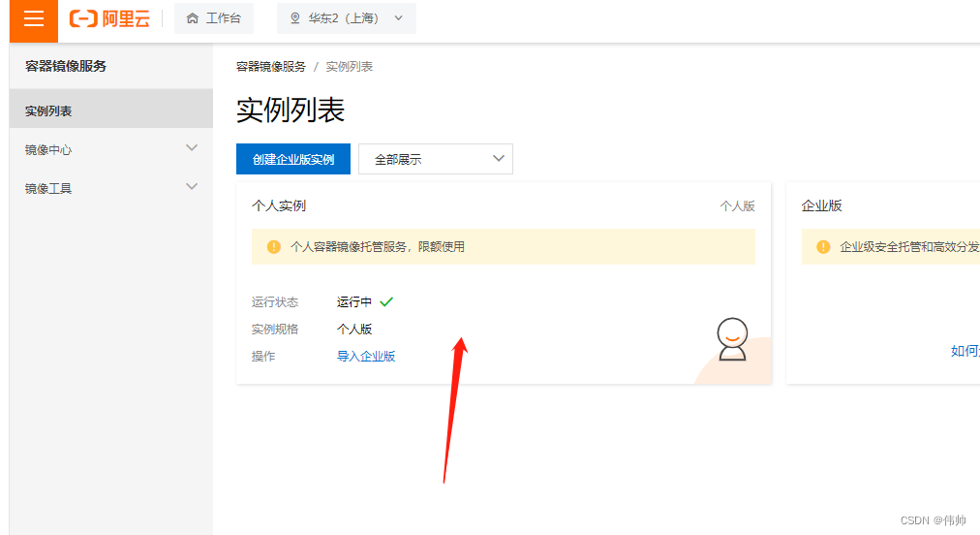
Task: Click the location pin icon beside 华东2
Action: (295, 18)
